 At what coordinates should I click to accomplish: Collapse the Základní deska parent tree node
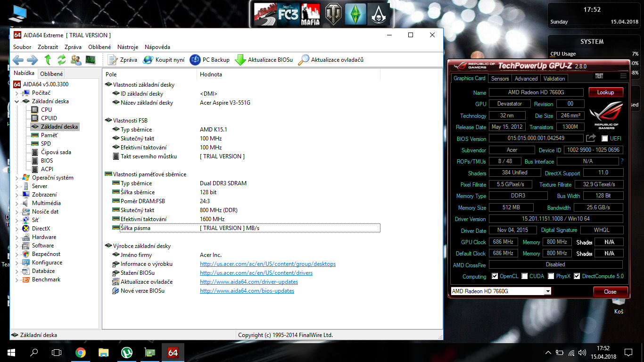click(x=17, y=101)
